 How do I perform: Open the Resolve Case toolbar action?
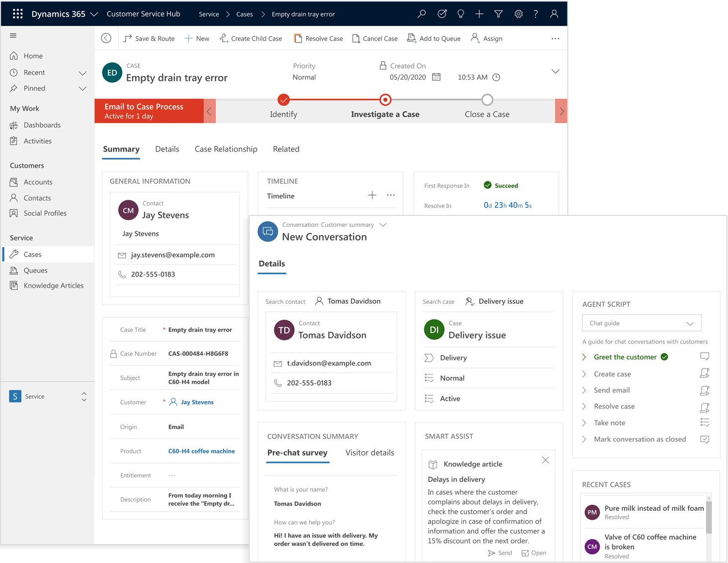pyautogui.click(x=318, y=38)
